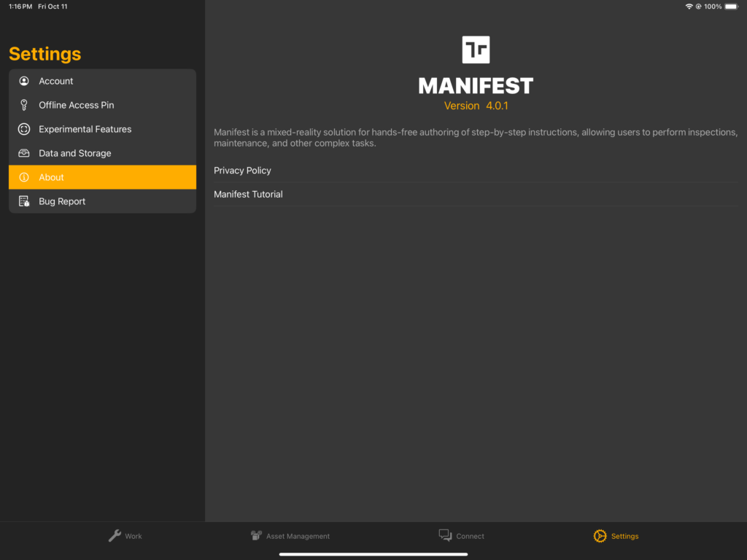Click the About info icon

(24, 177)
